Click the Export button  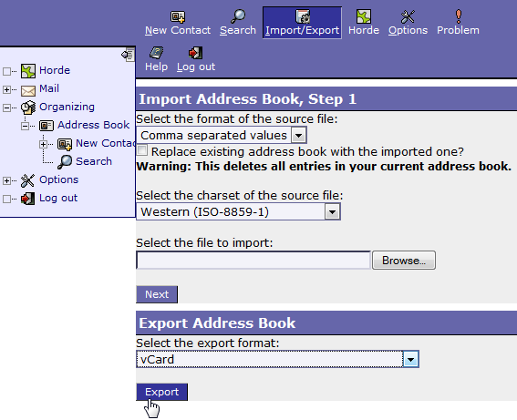(x=162, y=392)
